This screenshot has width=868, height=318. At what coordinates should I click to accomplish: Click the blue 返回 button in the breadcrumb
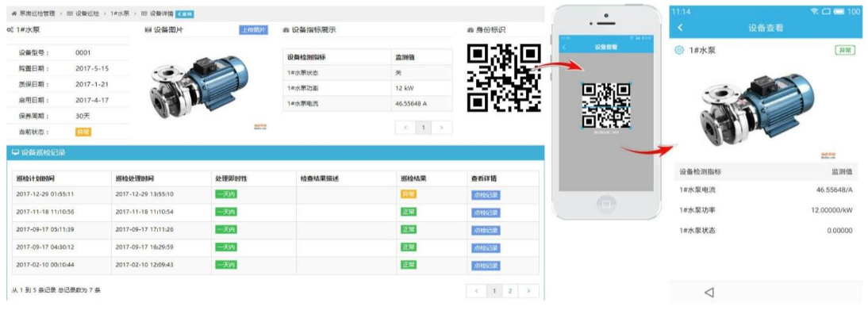(x=184, y=13)
